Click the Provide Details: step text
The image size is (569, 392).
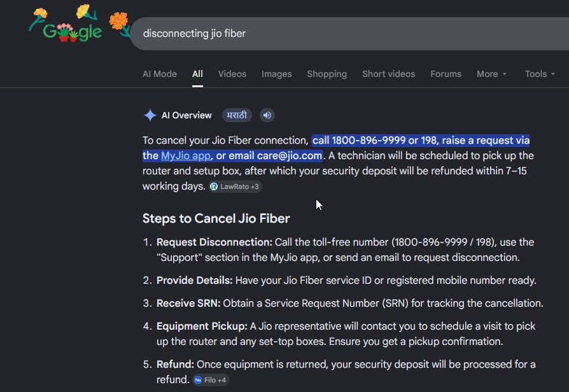click(x=195, y=280)
